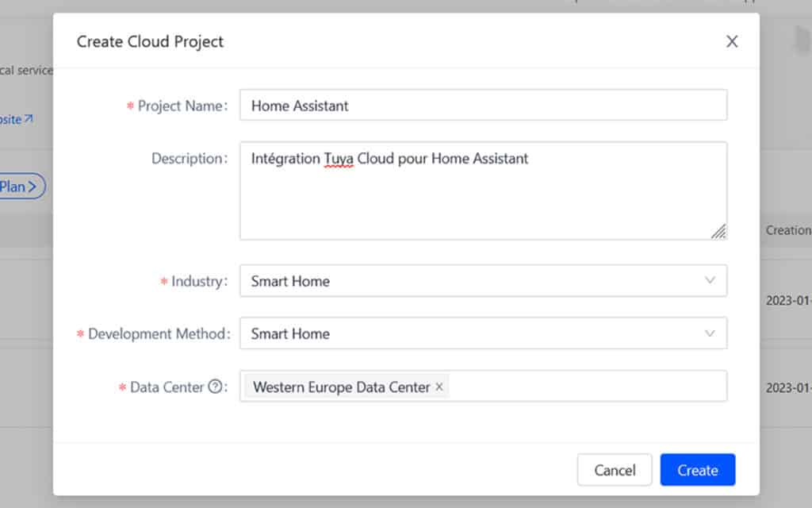Click the Creation column header behind dialog
This screenshot has height=508, width=812.
point(788,230)
